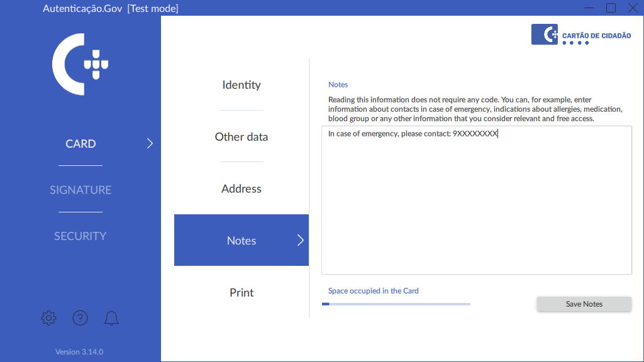Click the chevron arrow beside CARD
This screenshot has height=362, width=644.
pyautogui.click(x=150, y=144)
